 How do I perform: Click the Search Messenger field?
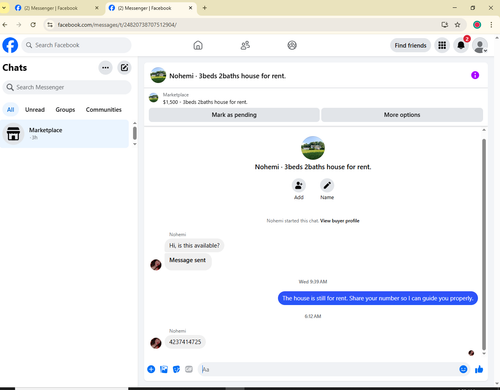(x=67, y=87)
